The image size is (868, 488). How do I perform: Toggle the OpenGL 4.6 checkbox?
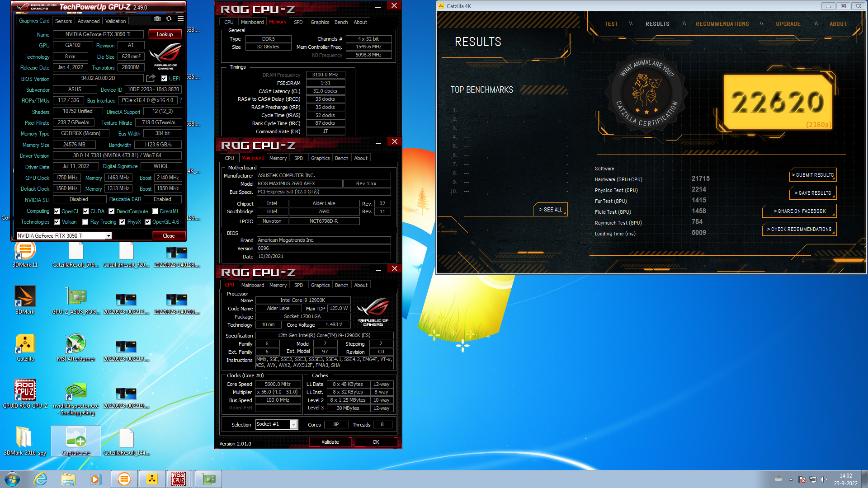[x=148, y=222]
